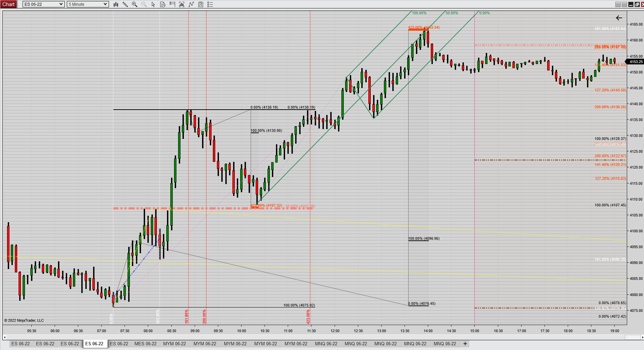Click the 4165.00 price axis label
Viewport: 644px width, 350px height.
point(636,24)
